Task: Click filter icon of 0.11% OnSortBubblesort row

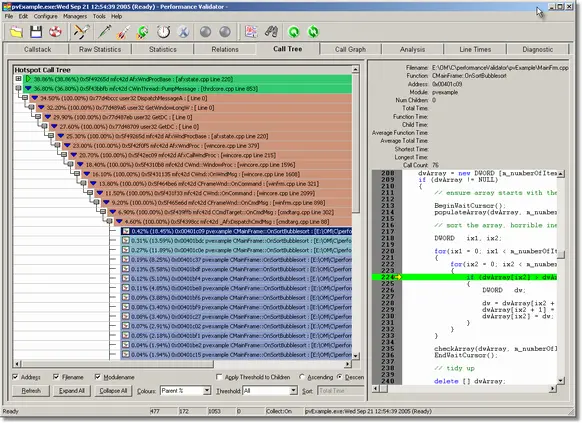Action: [126, 288]
